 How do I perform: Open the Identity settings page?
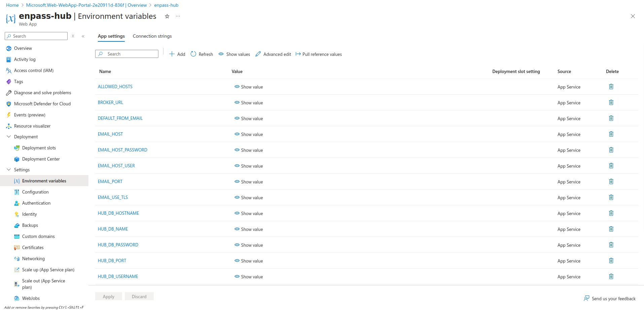click(x=29, y=214)
